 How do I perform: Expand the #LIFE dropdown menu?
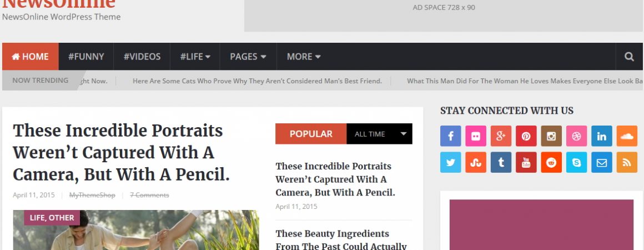coord(195,57)
